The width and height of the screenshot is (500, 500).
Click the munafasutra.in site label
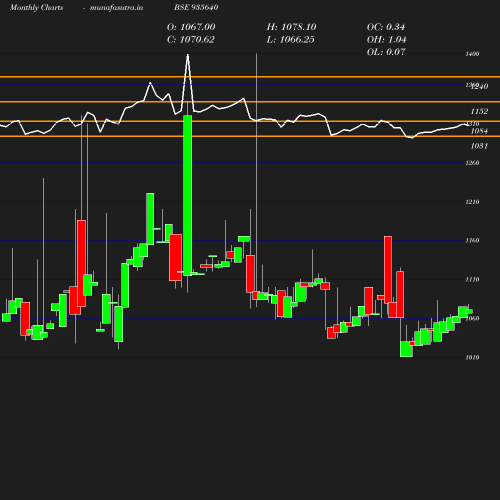pos(116,7)
